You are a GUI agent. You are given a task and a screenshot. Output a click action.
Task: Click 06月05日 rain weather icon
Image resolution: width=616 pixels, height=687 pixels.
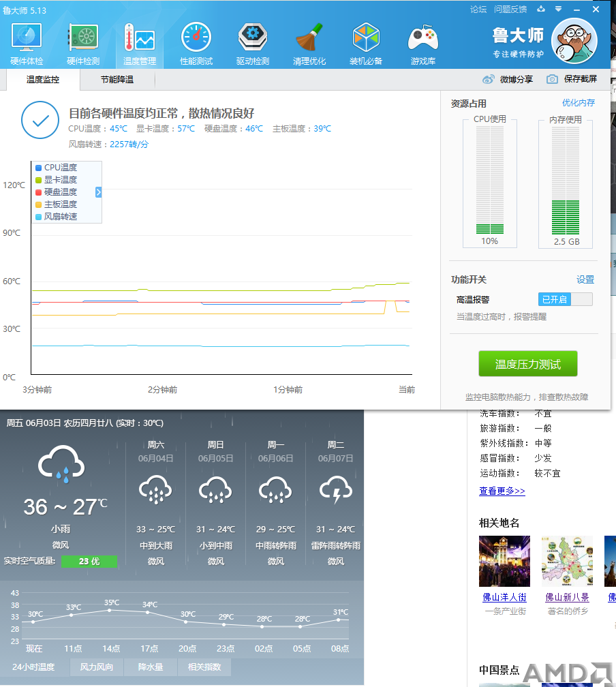click(x=215, y=490)
